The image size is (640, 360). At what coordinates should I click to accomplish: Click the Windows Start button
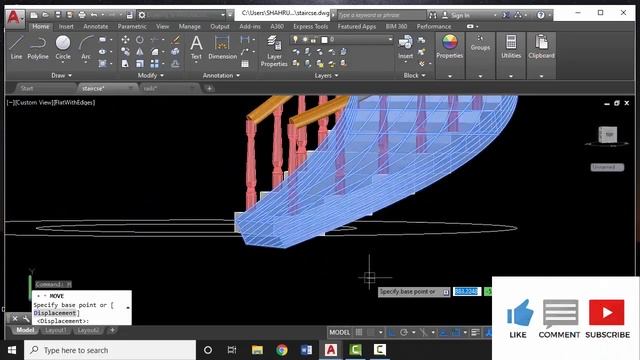12,350
